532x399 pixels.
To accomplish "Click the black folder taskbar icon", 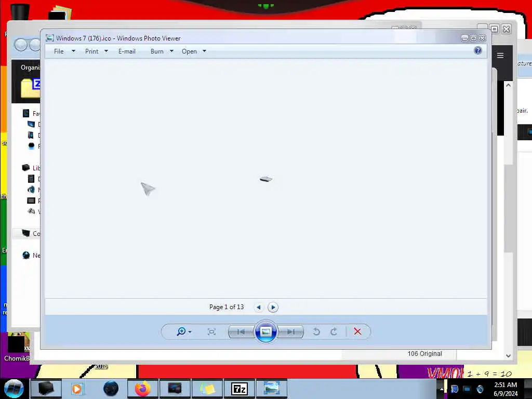I will 46,389.
